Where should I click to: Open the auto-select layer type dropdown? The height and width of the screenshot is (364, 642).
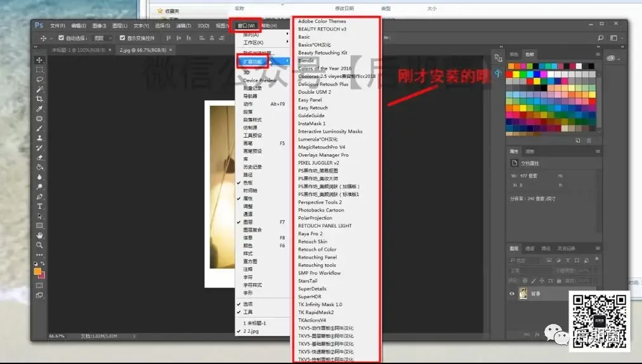click(103, 37)
